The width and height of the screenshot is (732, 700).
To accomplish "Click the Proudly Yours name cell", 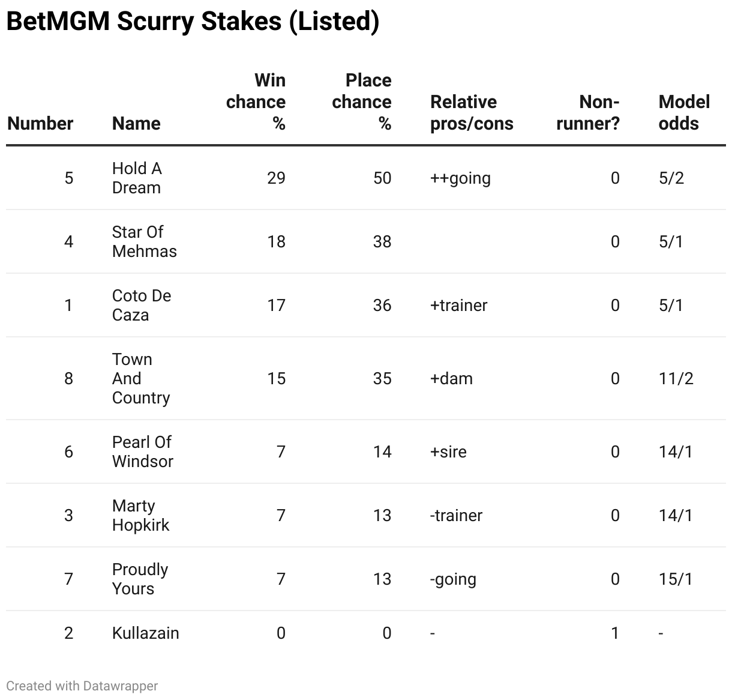I will tap(140, 579).
